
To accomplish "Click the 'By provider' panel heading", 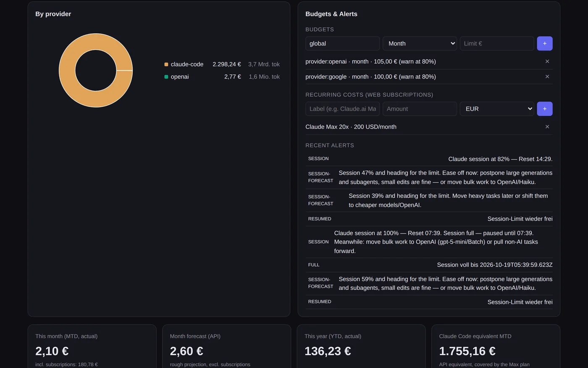I will click(53, 14).
